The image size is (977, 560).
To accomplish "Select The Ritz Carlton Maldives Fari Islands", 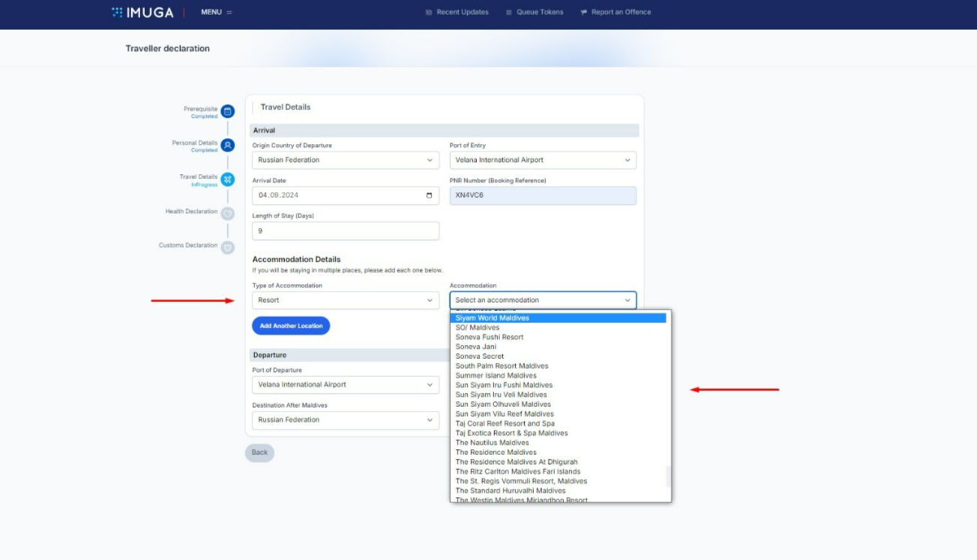I will pyautogui.click(x=558, y=472).
